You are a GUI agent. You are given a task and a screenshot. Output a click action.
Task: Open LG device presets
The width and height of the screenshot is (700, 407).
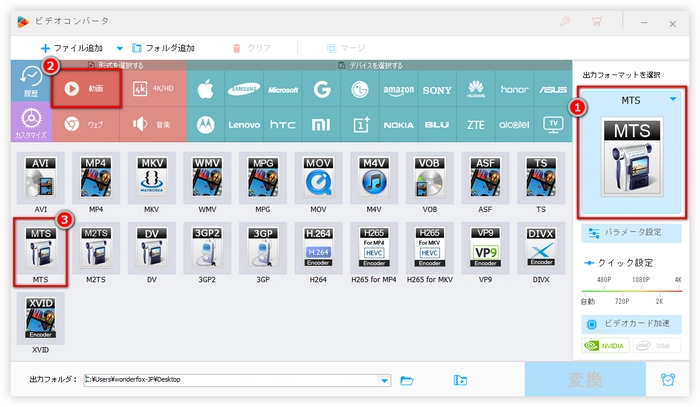tap(360, 89)
